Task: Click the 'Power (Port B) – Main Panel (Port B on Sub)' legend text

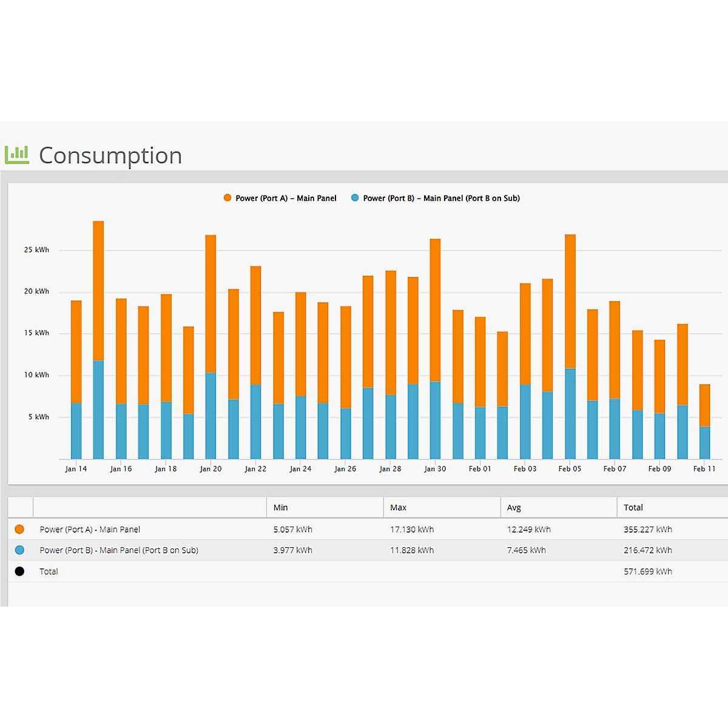Action: click(441, 198)
